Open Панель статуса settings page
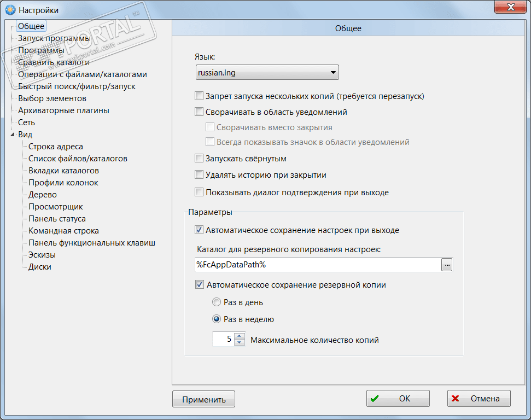The image size is (531, 420). (x=57, y=218)
